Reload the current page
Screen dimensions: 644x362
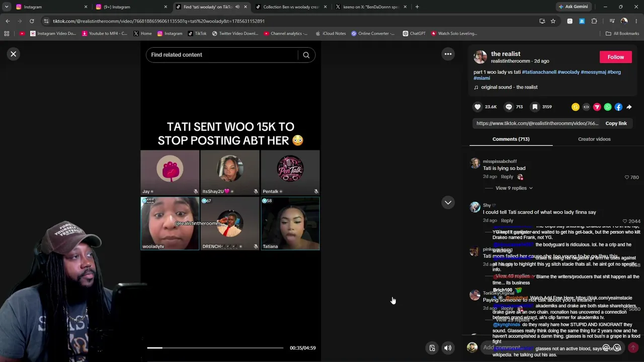tap(32, 21)
